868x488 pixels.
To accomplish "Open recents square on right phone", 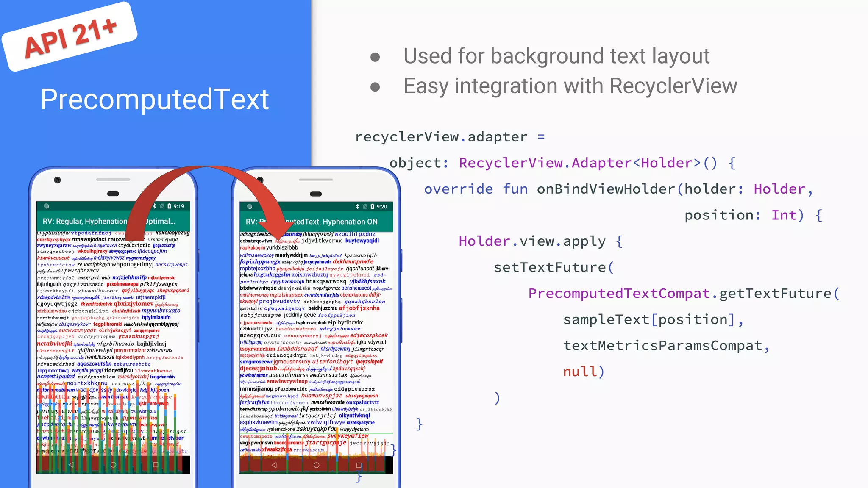I will coord(359,465).
